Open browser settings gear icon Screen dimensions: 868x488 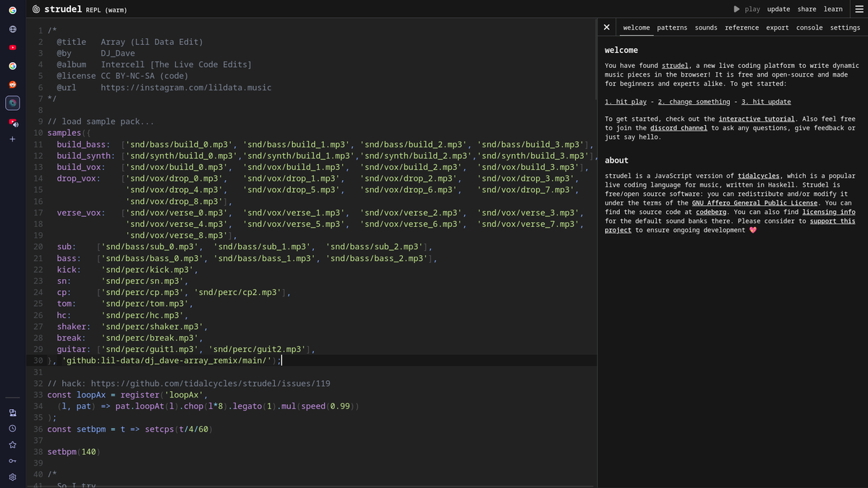pos(12,477)
